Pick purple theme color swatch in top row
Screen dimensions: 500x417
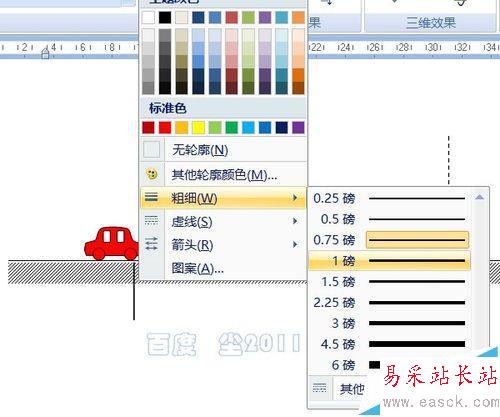pos(265,17)
